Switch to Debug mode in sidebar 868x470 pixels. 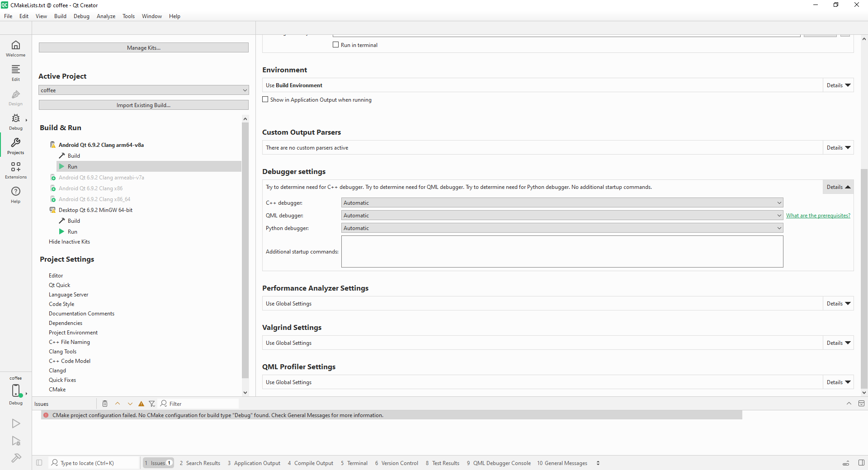(x=16, y=122)
